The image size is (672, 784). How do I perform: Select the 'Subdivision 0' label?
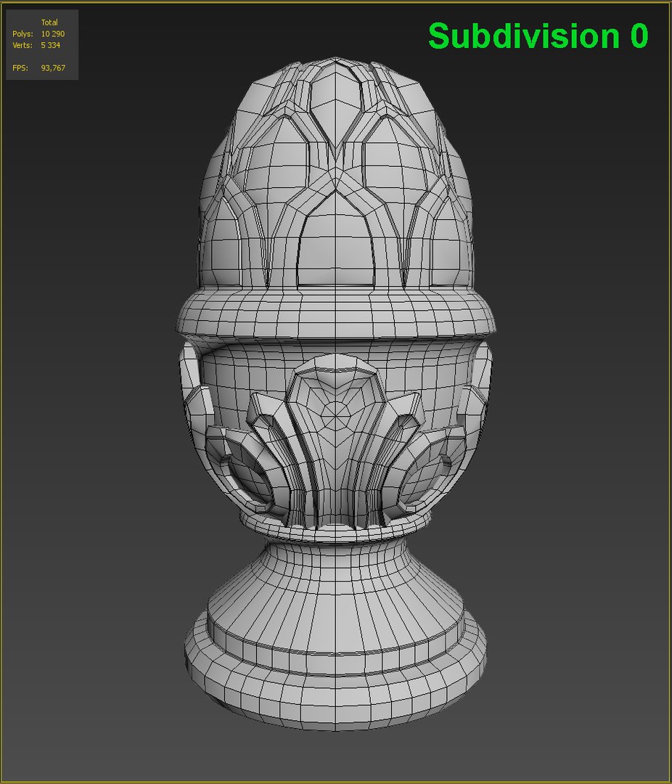[538, 36]
